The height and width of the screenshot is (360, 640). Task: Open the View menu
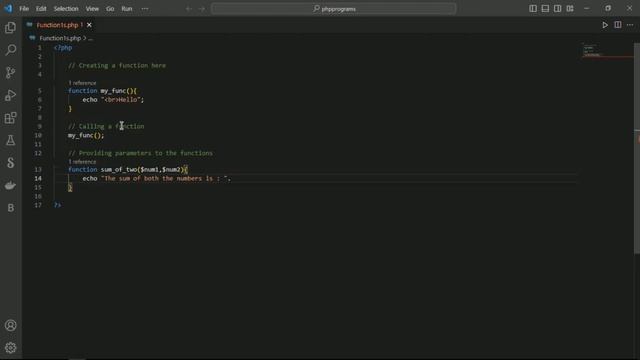tap(92, 9)
